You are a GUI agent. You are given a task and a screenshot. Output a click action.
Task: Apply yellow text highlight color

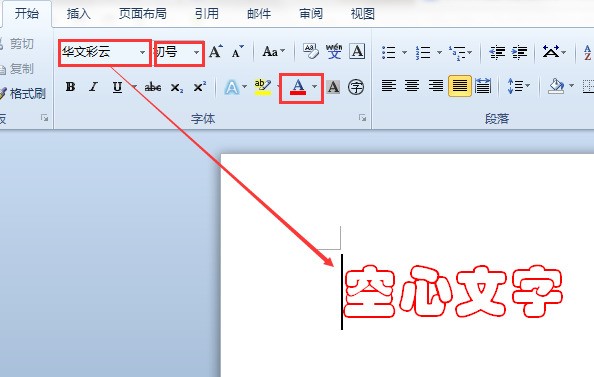(263, 87)
